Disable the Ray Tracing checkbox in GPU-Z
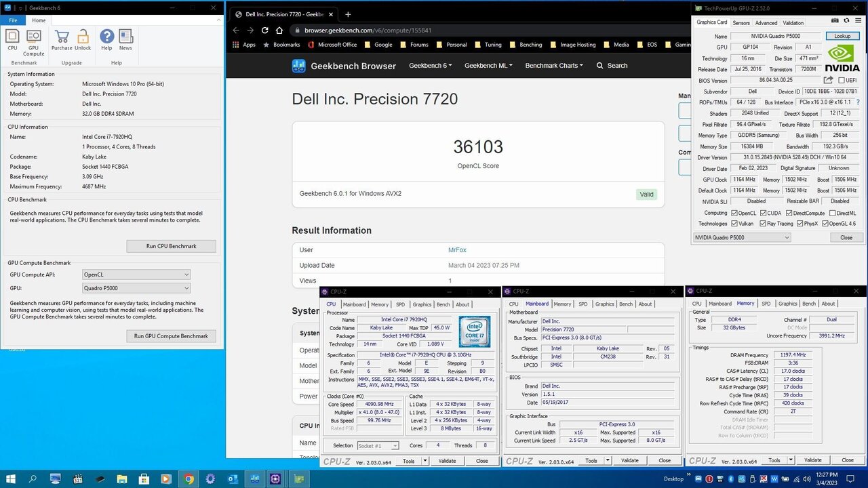This screenshot has width=868, height=488. (x=764, y=224)
